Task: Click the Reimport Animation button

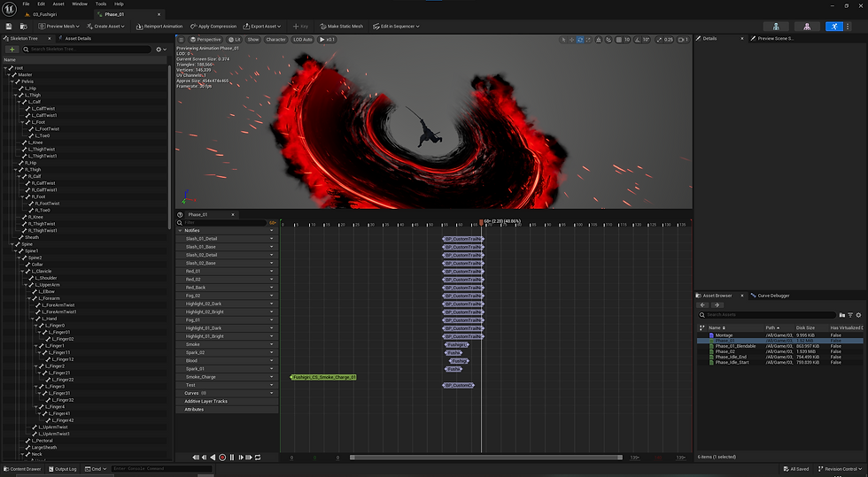Action: point(159,27)
